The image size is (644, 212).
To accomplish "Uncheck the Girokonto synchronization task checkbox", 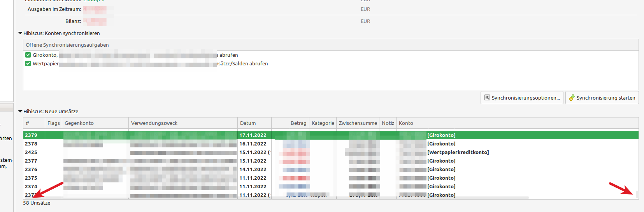I will coord(28,55).
